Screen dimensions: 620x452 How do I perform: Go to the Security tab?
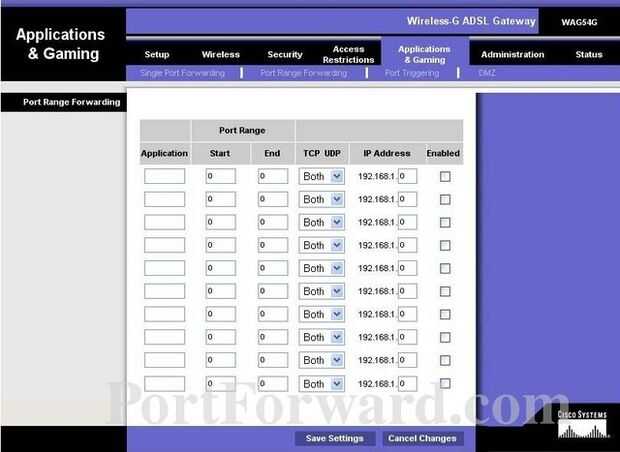285,54
